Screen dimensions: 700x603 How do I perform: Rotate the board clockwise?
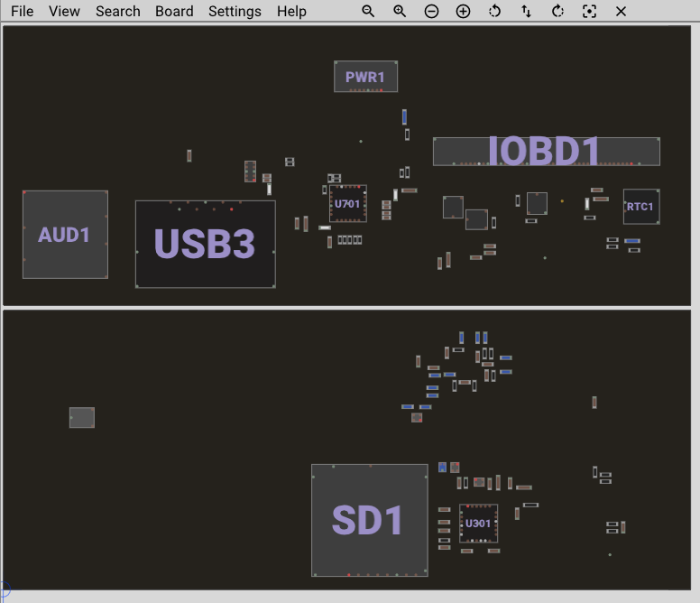(x=557, y=12)
